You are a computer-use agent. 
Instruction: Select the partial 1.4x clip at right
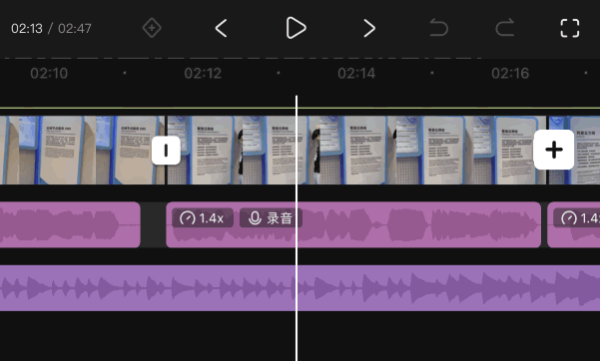[574, 225]
